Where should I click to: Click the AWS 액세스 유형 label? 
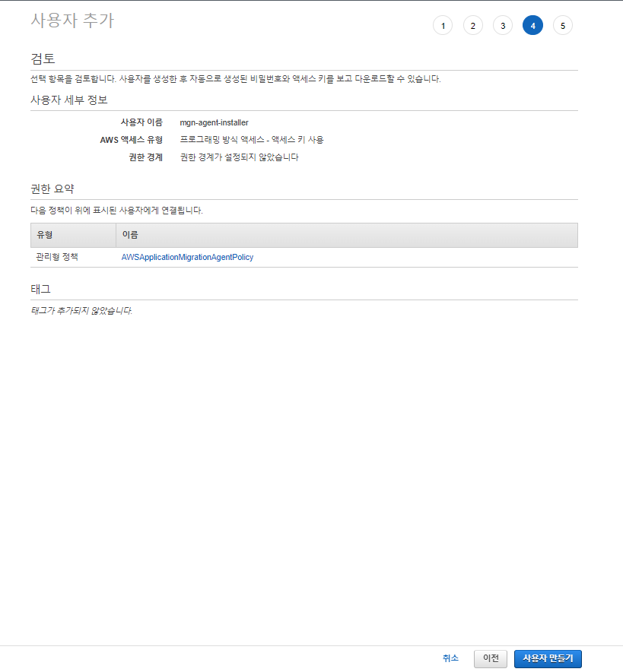pyautogui.click(x=131, y=140)
